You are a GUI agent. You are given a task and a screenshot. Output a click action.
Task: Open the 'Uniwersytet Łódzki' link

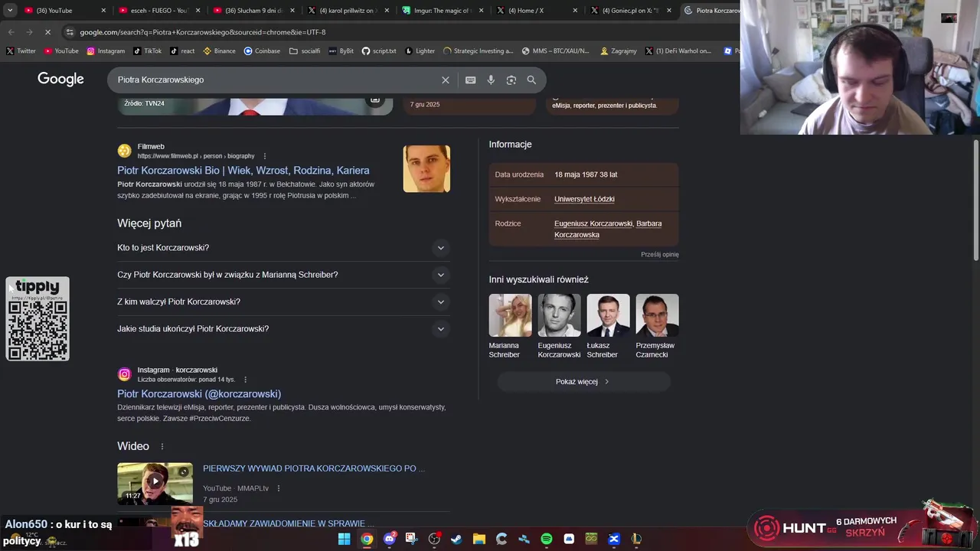[x=584, y=199]
